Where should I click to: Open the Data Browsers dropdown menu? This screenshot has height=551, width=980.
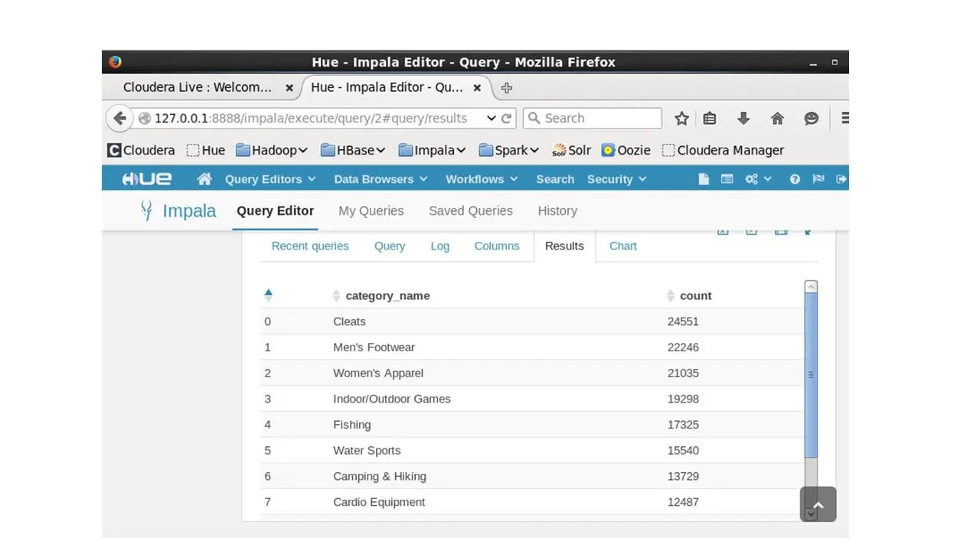pos(380,179)
